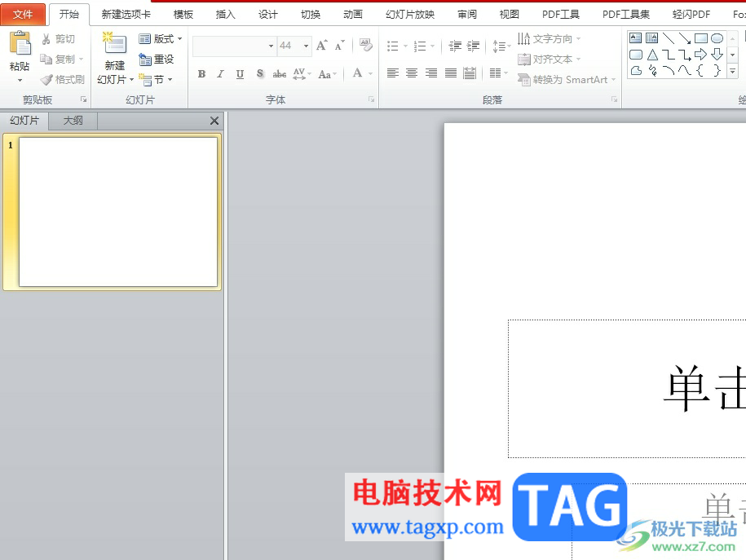Open the Font dialog launcher

coord(371,99)
